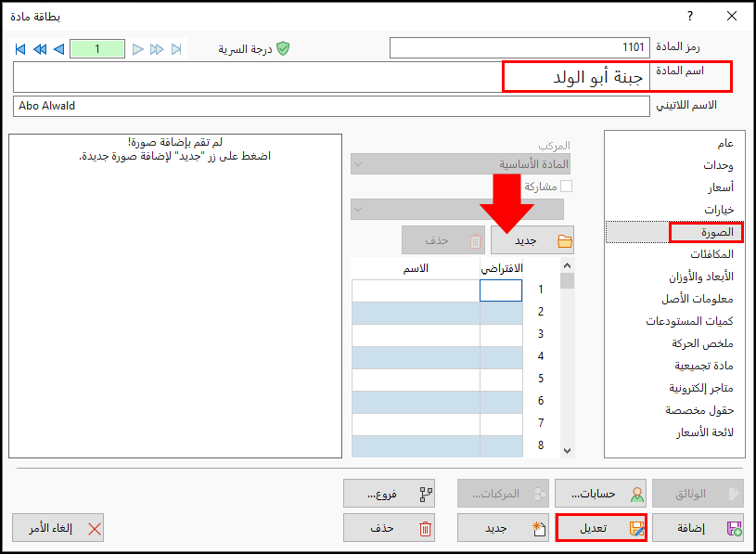
Task: Click the إضافة button
Action: coord(698,528)
